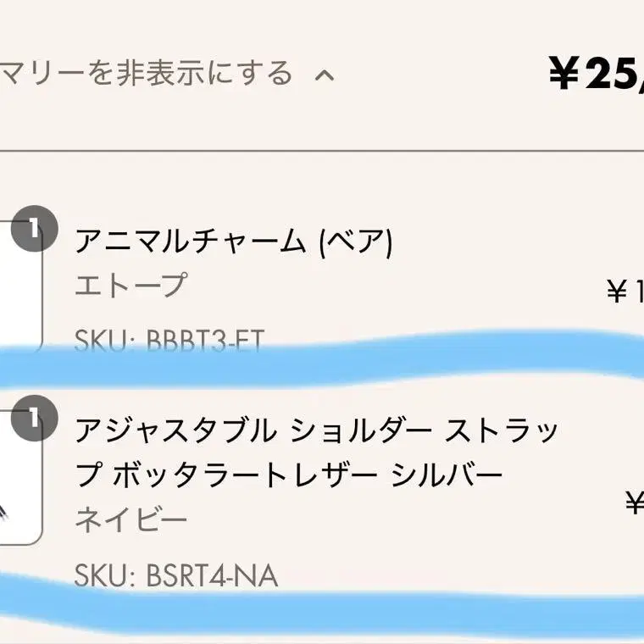Click quantity badge on the shoulder strap item
The image size is (644, 644).
pos(34,418)
